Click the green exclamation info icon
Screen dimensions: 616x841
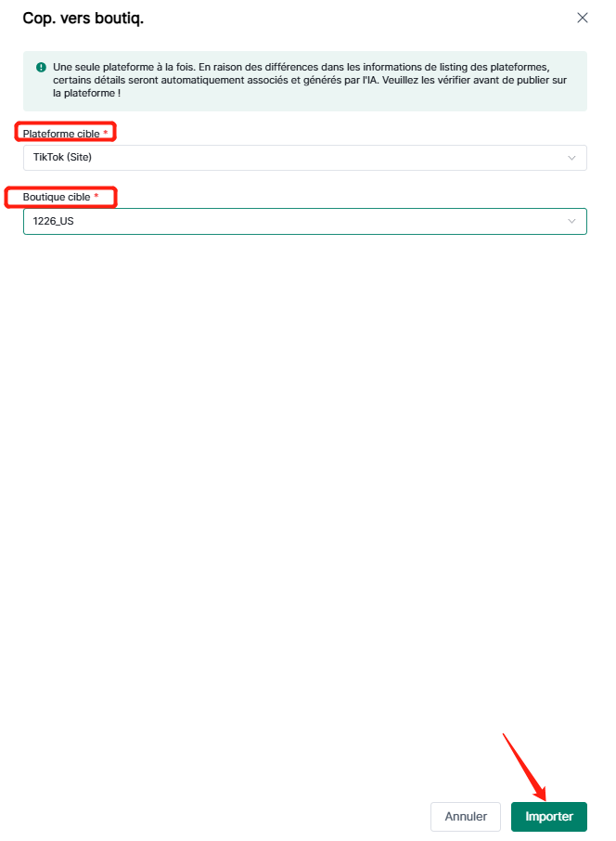click(x=41, y=67)
